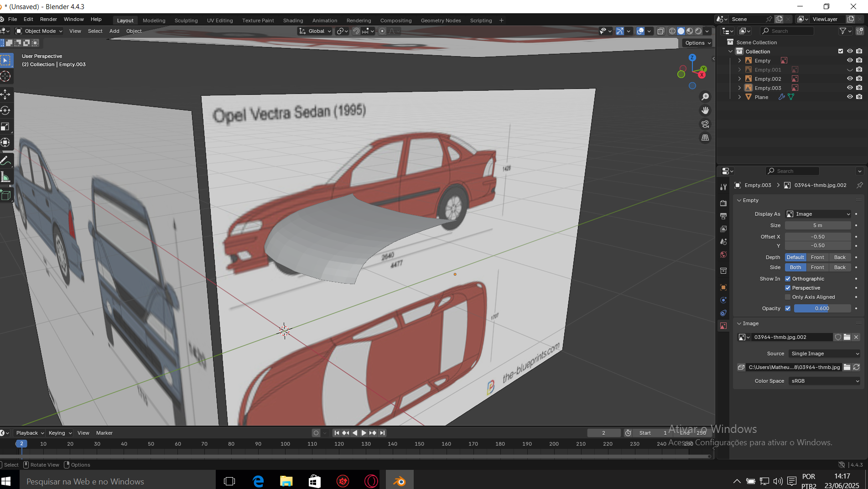Open the Output properties tab
868x489 pixels.
click(x=723, y=216)
